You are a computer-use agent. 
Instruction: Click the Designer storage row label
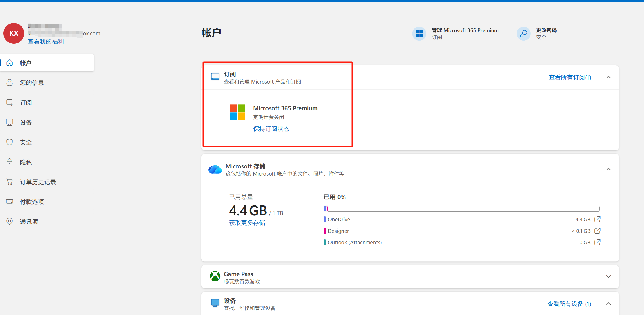coord(338,231)
